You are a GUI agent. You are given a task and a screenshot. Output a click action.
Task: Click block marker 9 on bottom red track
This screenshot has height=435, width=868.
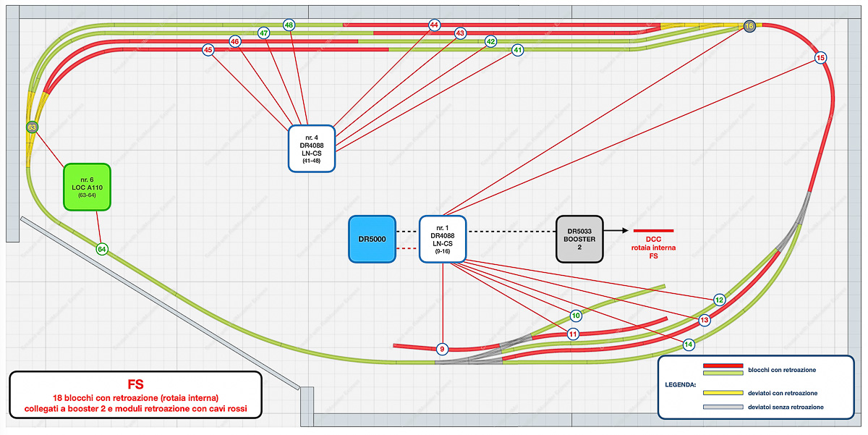coord(443,349)
